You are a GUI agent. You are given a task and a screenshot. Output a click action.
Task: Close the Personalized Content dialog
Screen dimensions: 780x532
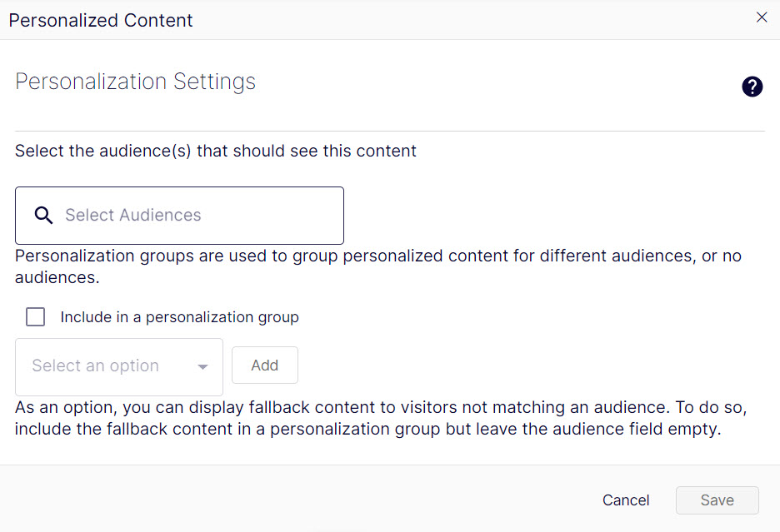click(x=762, y=17)
